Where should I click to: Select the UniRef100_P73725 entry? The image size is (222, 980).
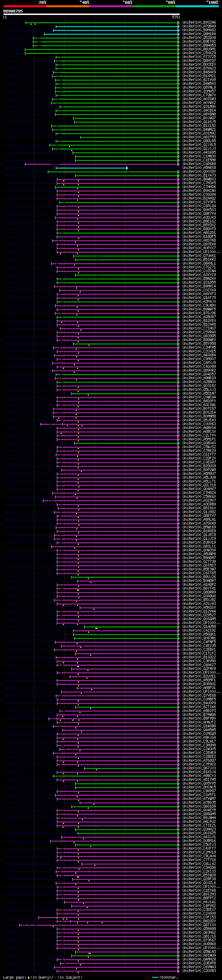point(199,57)
